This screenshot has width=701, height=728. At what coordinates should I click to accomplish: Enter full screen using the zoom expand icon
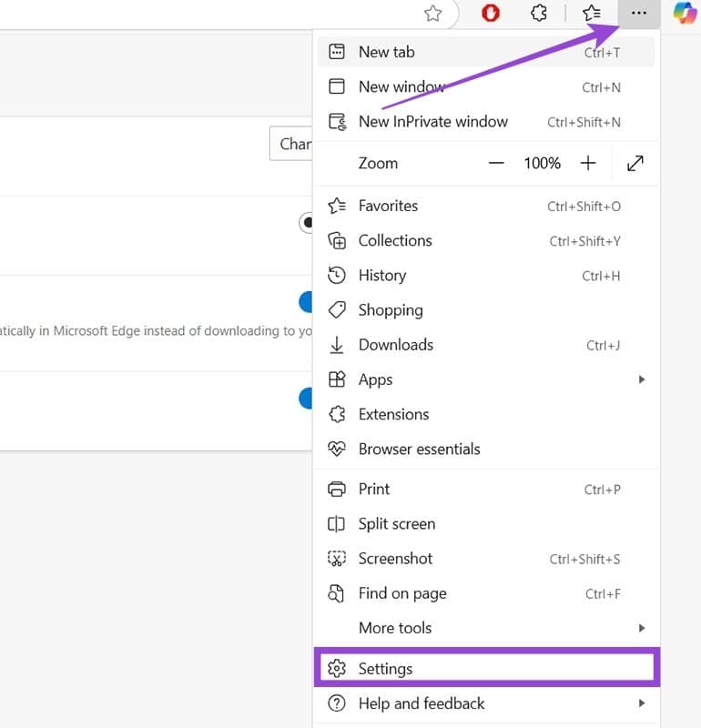(x=635, y=163)
